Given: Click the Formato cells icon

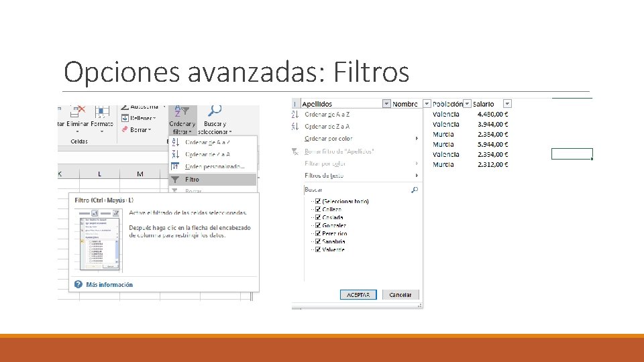Looking at the screenshot, I should pyautogui.click(x=102, y=112).
